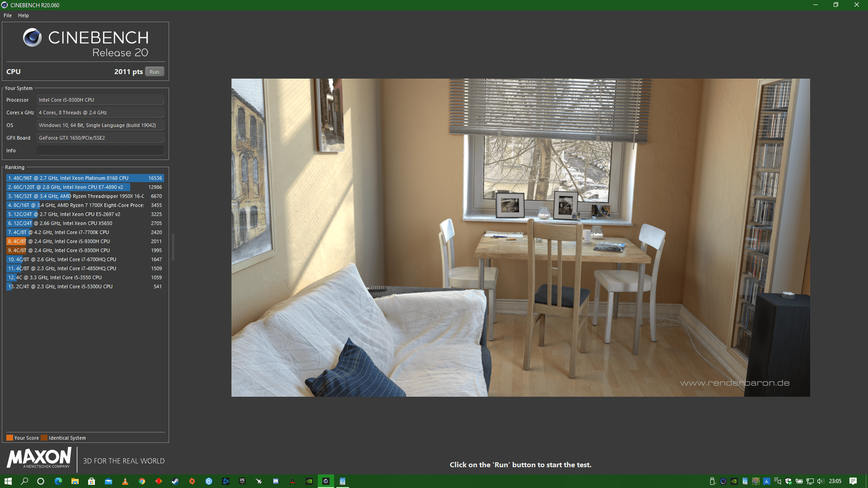Open the Epic Games launcher
Image resolution: width=868 pixels, height=488 pixels.
point(242,481)
